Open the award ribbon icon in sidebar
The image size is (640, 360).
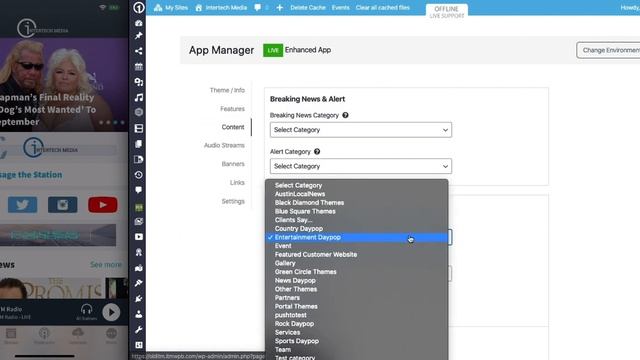coord(139,252)
